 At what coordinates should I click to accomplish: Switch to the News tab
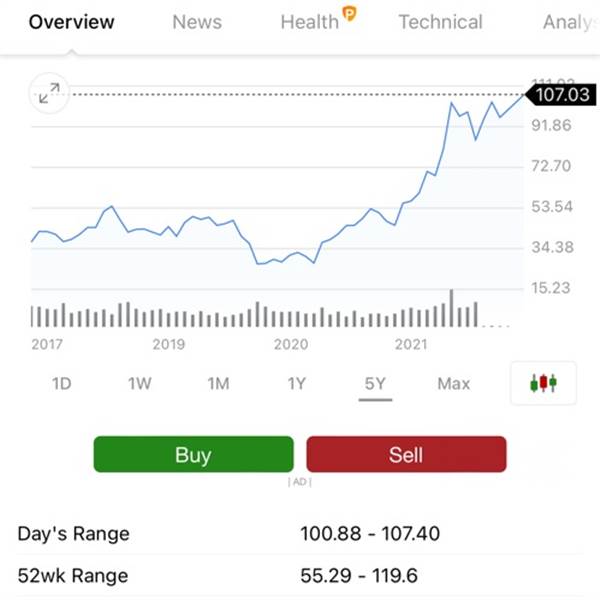coord(197,22)
